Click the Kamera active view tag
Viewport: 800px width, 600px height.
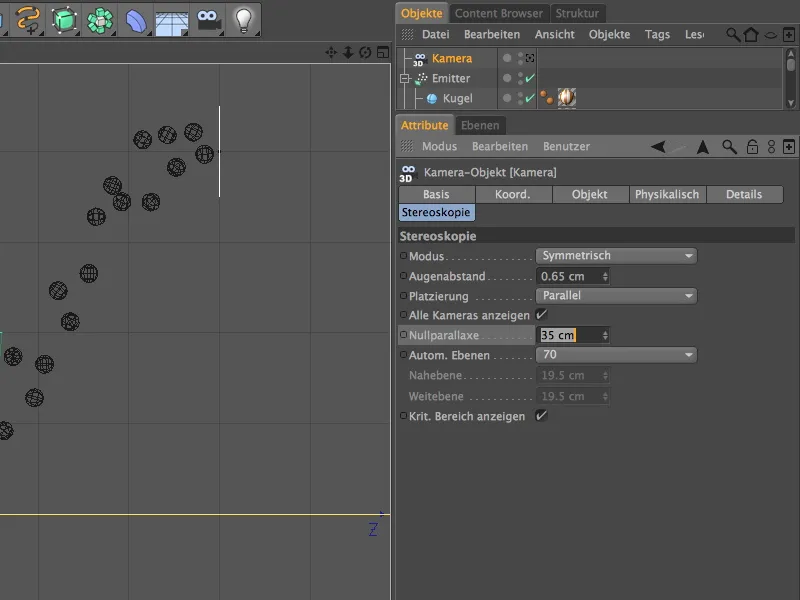tap(530, 58)
